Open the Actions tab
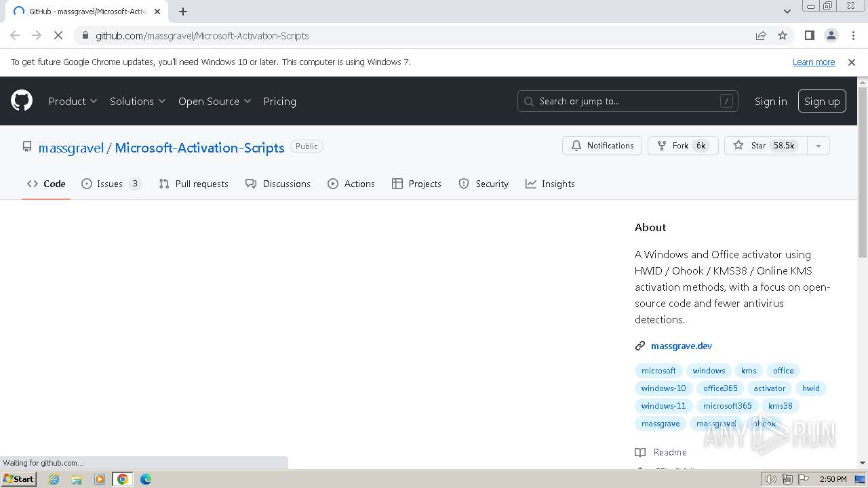This screenshot has height=488, width=868. click(x=351, y=184)
